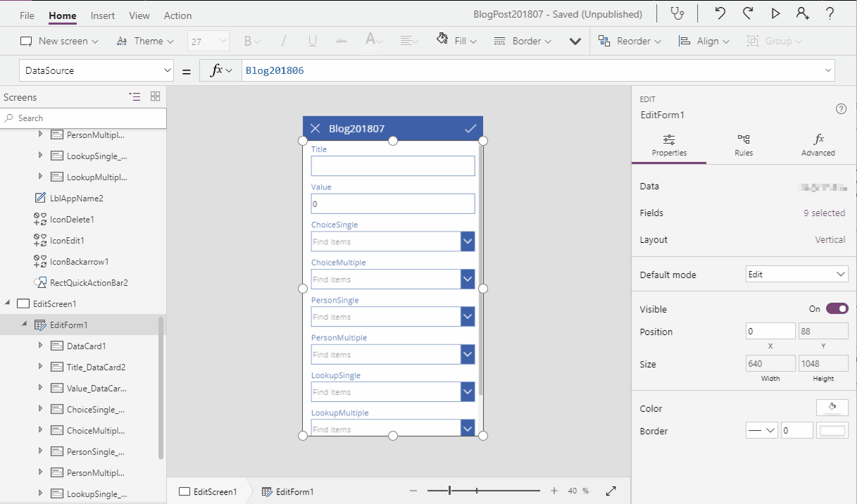Click the Title text input in form

tap(393, 166)
